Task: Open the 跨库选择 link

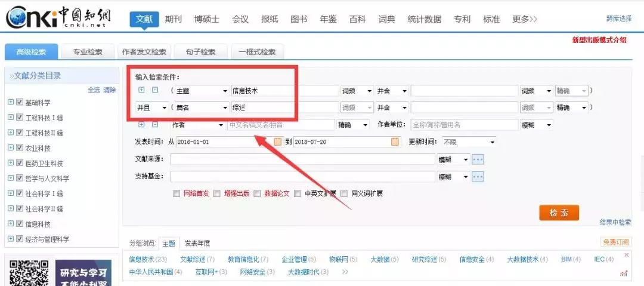Action: [619, 19]
